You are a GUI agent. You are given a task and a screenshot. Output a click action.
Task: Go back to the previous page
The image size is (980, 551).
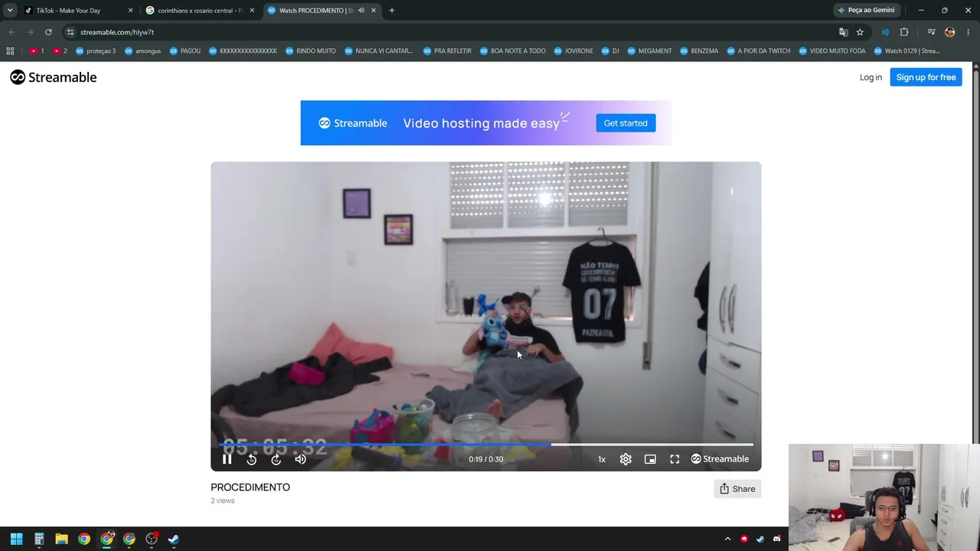pyautogui.click(x=11, y=32)
